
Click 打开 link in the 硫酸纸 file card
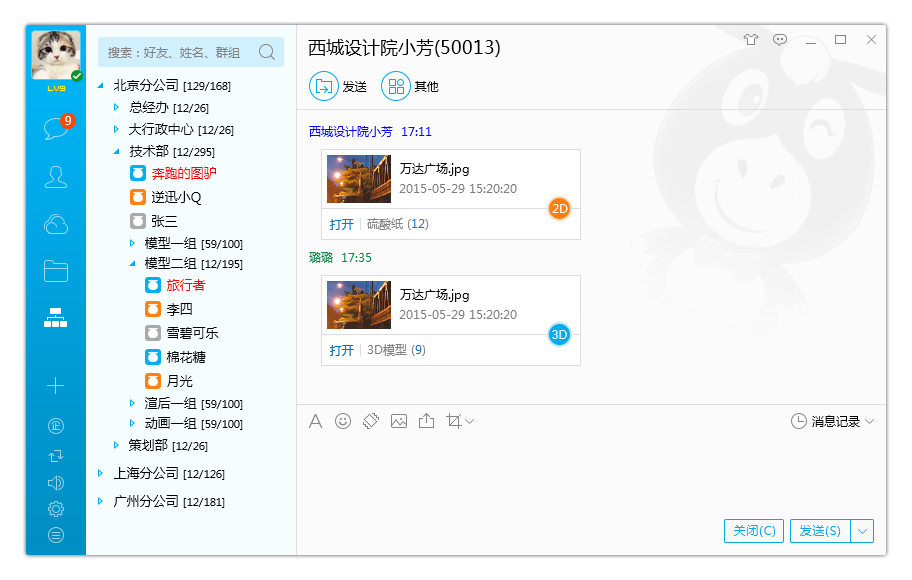pyautogui.click(x=341, y=224)
